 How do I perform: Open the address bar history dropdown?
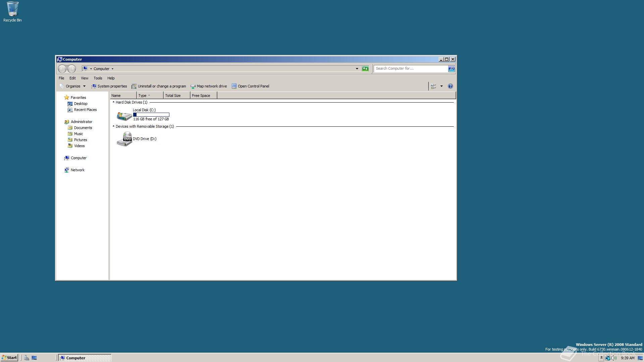click(x=357, y=69)
